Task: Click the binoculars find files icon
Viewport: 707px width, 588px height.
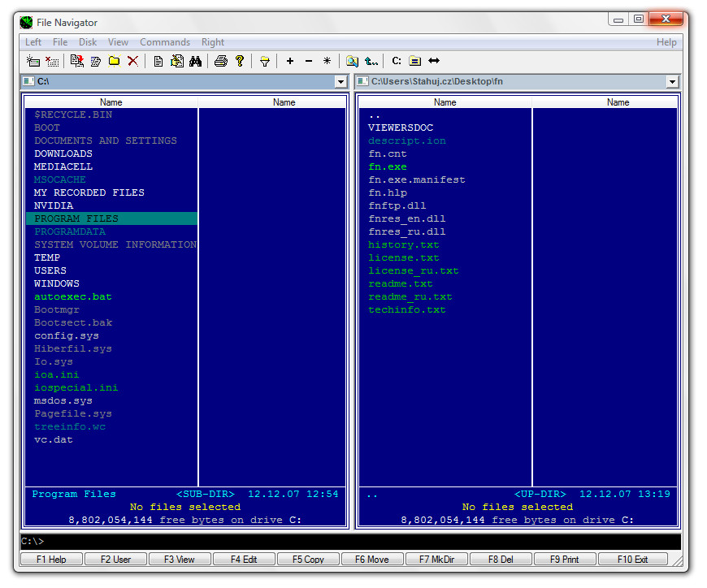Action: 195,61
